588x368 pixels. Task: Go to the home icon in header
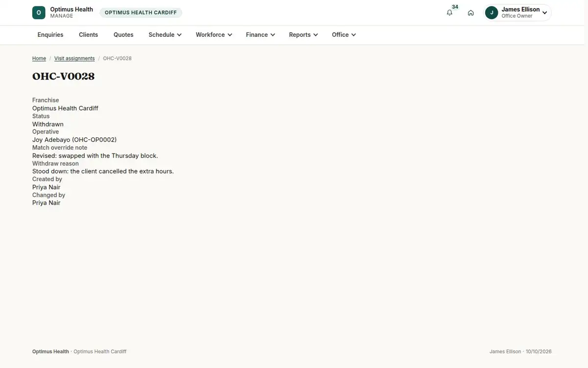click(471, 13)
